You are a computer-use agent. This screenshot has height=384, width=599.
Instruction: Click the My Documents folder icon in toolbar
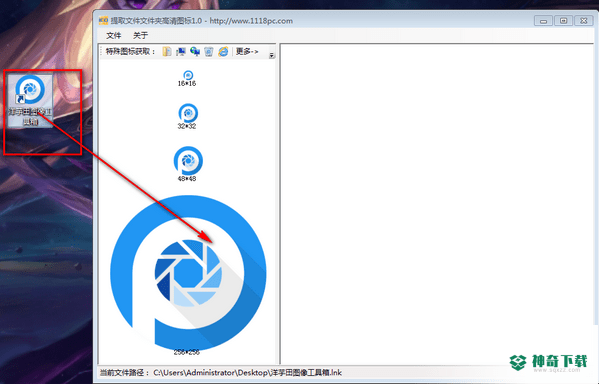[x=167, y=51]
